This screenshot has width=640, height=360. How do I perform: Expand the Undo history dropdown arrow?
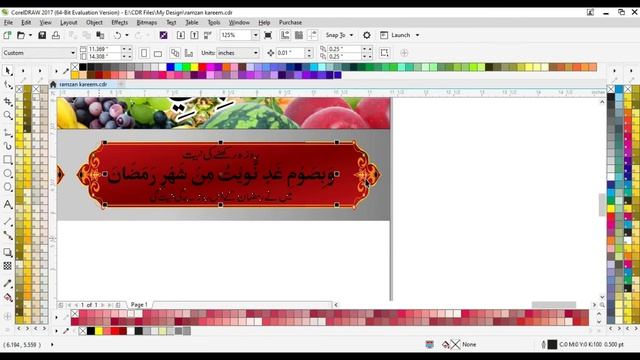tap(127, 36)
